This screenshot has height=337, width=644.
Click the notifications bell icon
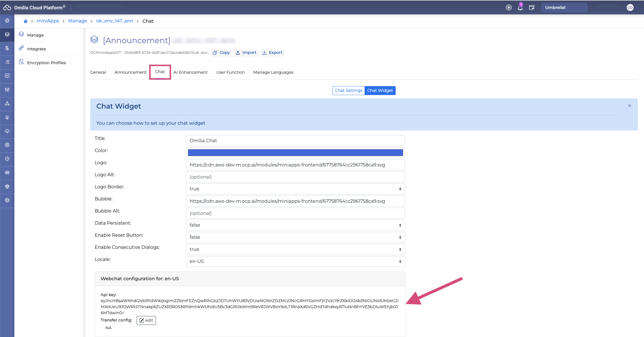point(520,8)
